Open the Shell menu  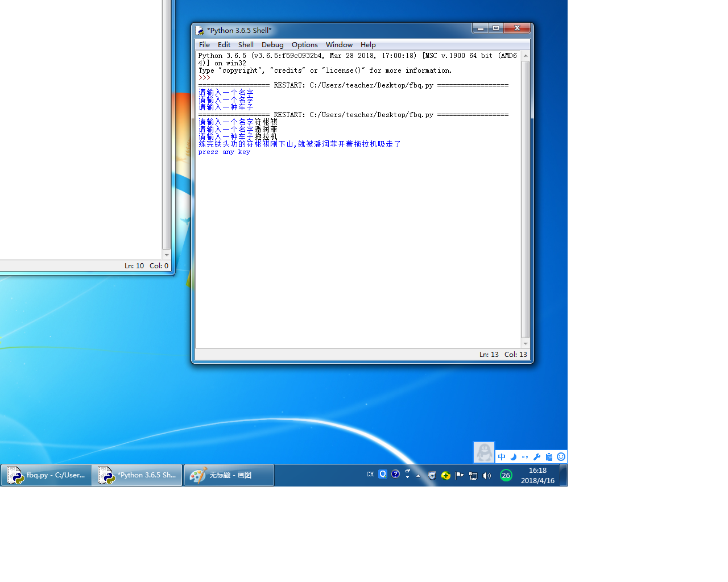(246, 45)
